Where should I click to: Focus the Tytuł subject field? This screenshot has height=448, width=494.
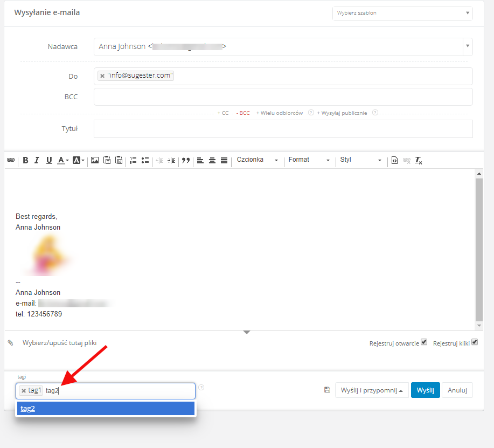coord(283,129)
